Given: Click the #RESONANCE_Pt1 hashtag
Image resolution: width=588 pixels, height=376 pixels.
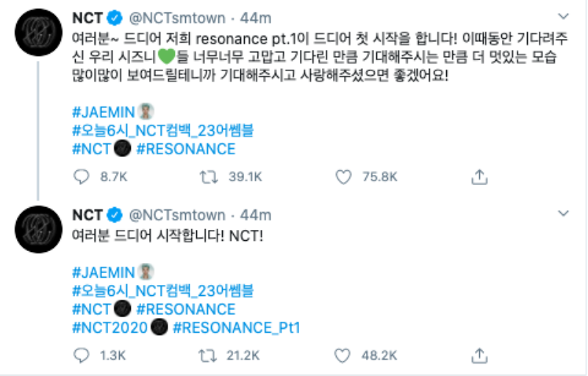Looking at the screenshot, I should pyautogui.click(x=237, y=328).
